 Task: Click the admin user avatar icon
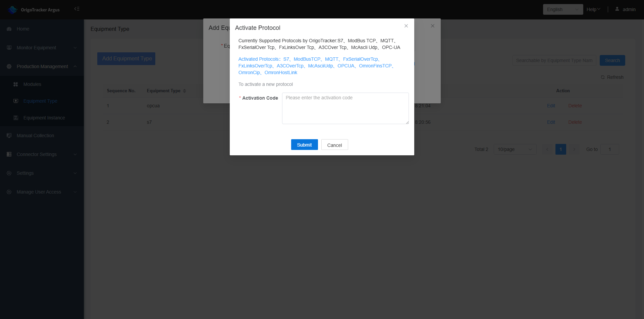(617, 9)
